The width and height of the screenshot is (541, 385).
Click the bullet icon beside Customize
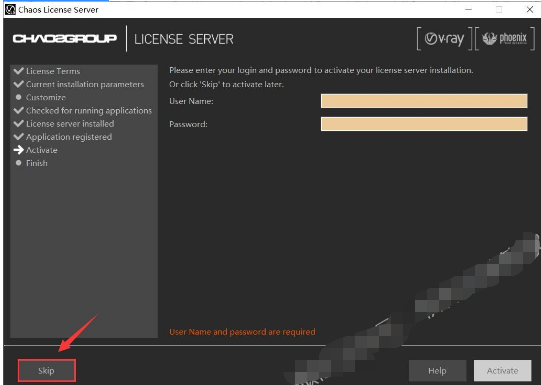19,97
